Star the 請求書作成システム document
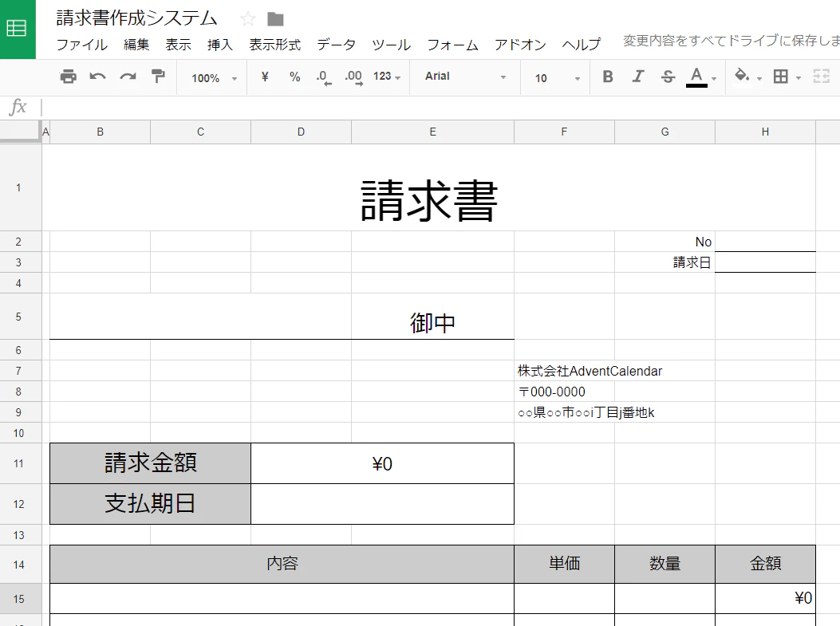840x626 pixels. (x=247, y=19)
